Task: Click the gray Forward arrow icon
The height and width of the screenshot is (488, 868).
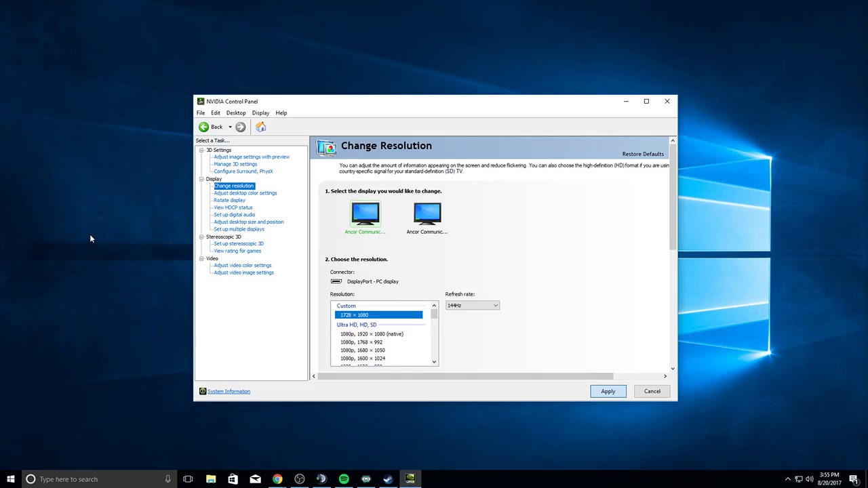Action: [x=241, y=127]
